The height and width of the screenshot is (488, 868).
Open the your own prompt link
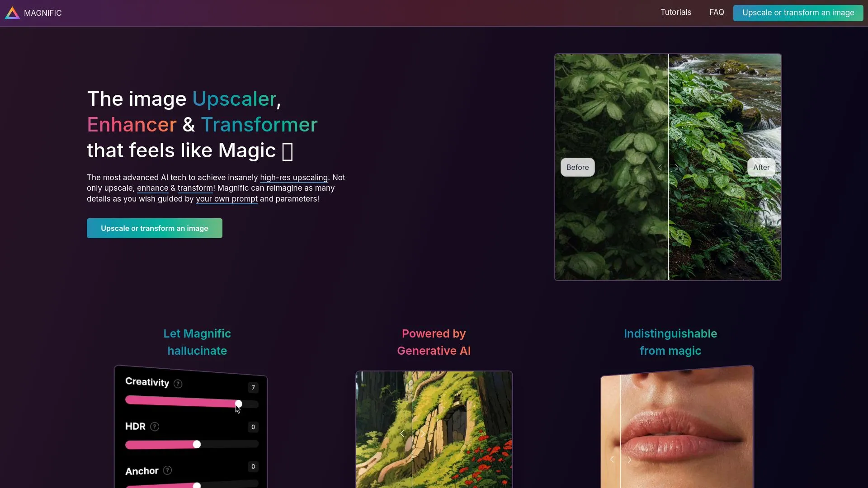pos(226,199)
